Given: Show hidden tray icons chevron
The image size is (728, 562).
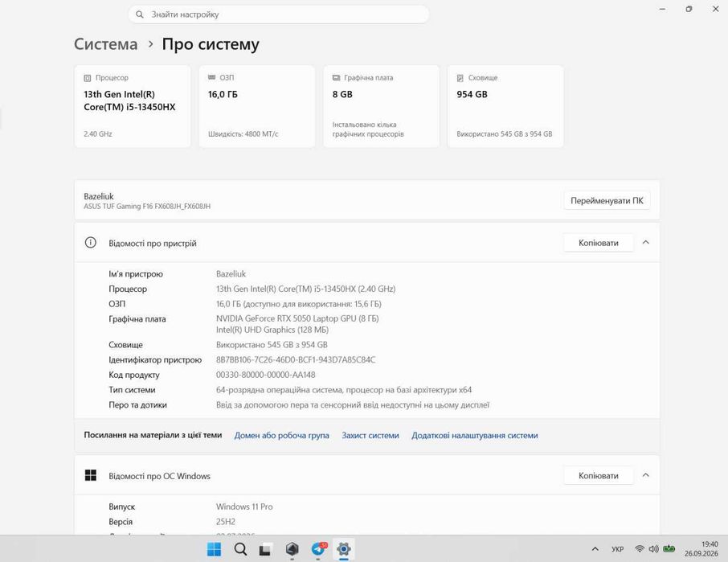Looking at the screenshot, I should click(x=595, y=549).
